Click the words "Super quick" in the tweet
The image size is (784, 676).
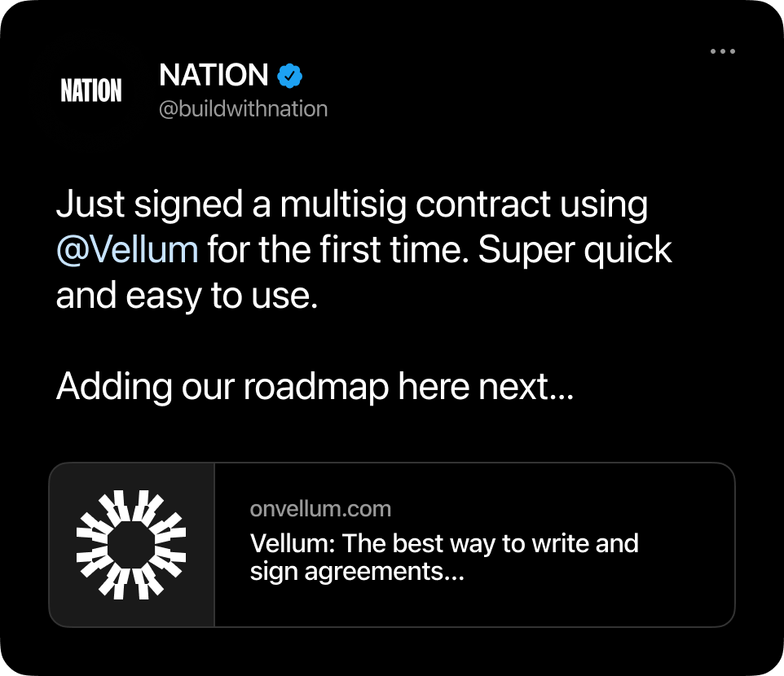(575, 250)
